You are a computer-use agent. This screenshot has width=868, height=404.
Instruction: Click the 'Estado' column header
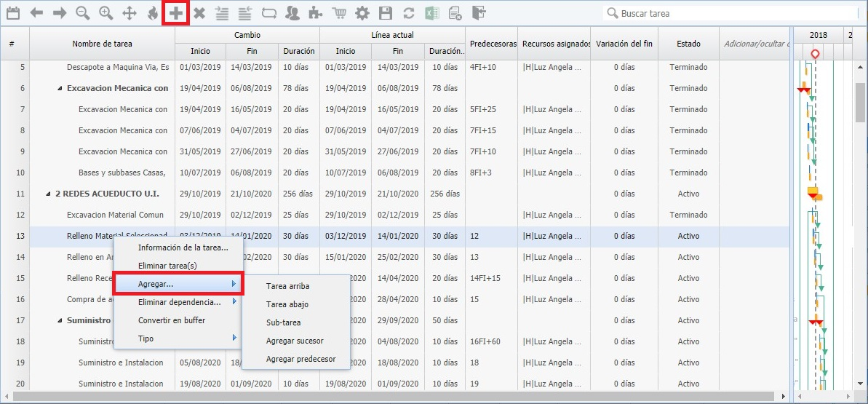pos(688,43)
